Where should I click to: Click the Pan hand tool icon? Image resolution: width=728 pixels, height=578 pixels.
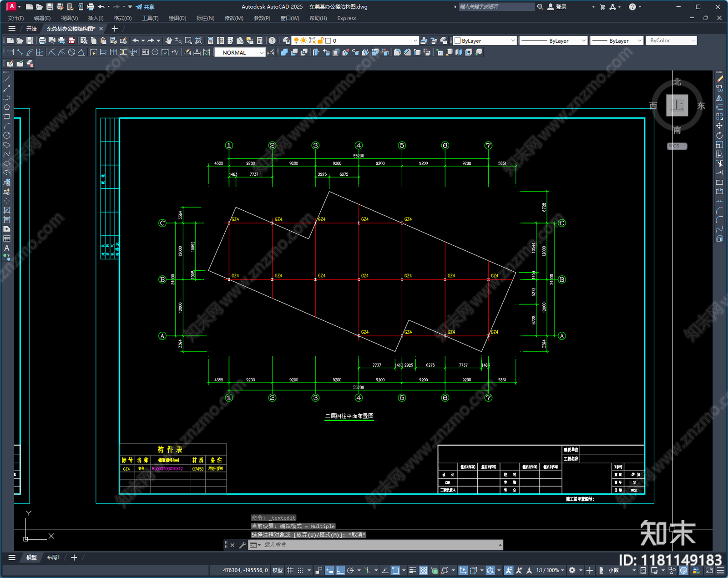click(169, 41)
